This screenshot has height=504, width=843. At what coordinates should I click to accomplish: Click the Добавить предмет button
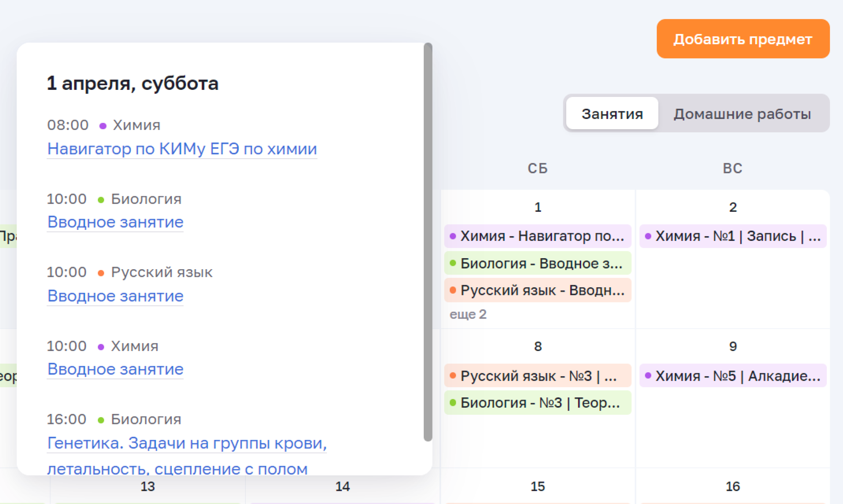pyautogui.click(x=743, y=39)
